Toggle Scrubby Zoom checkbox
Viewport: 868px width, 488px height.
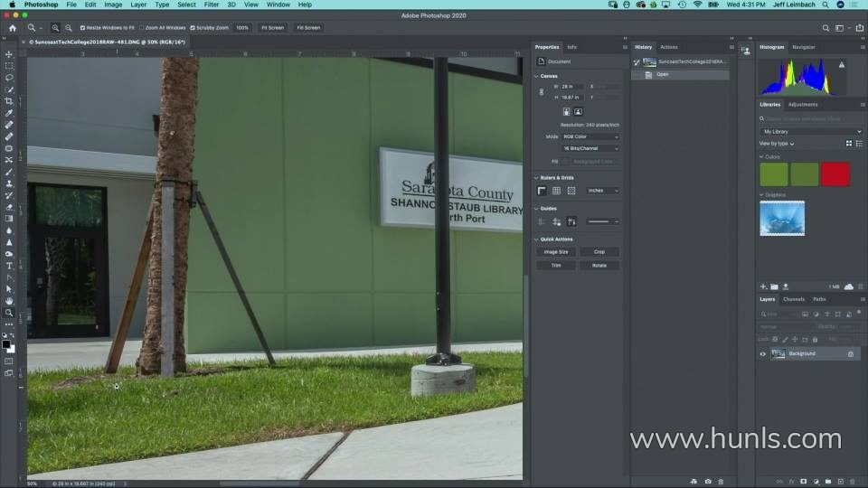click(x=193, y=28)
